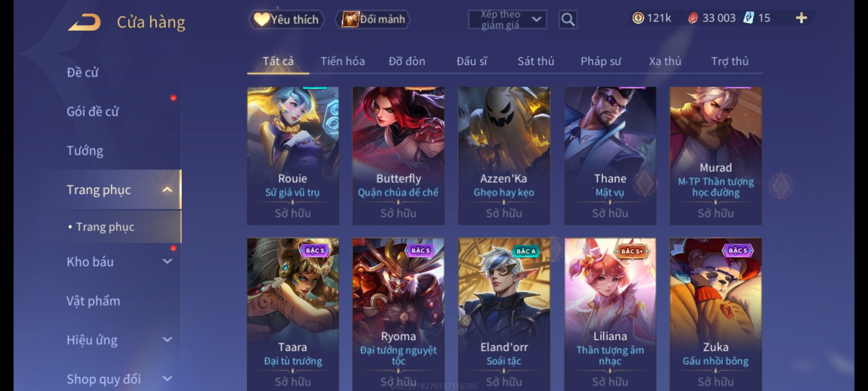This screenshot has height=391, width=868.
Task: Select the Pháp sư tab
Action: [601, 62]
